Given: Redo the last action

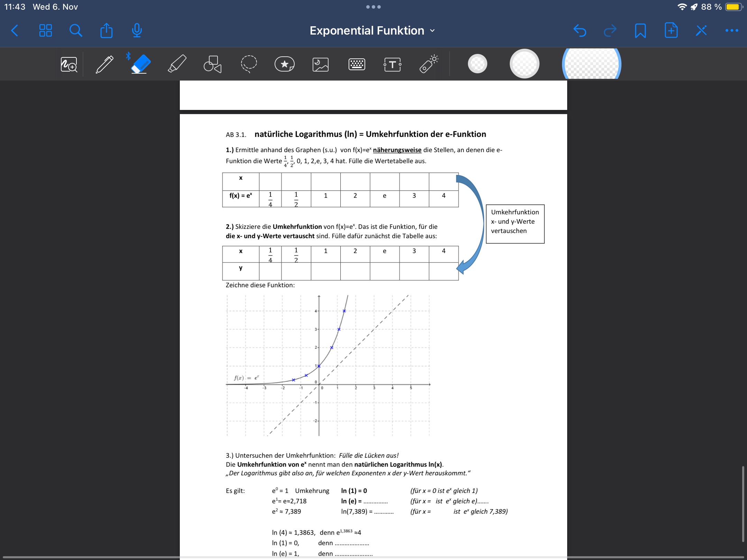Looking at the screenshot, I should 610,30.
